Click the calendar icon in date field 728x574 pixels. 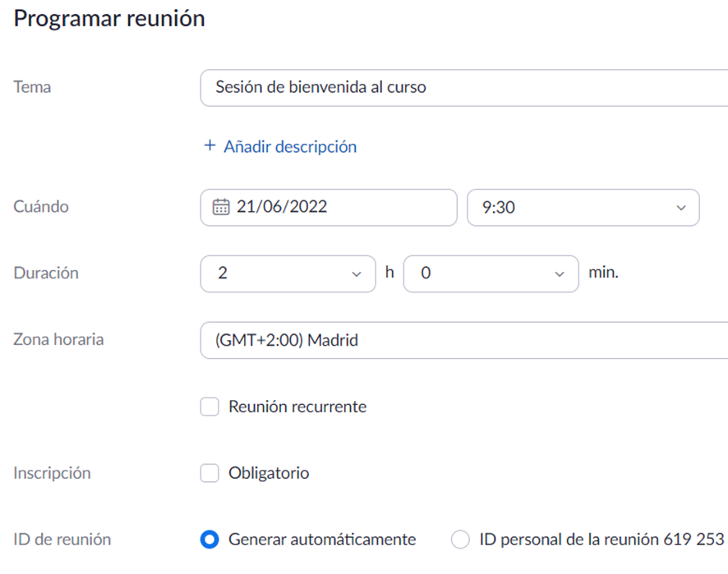221,207
